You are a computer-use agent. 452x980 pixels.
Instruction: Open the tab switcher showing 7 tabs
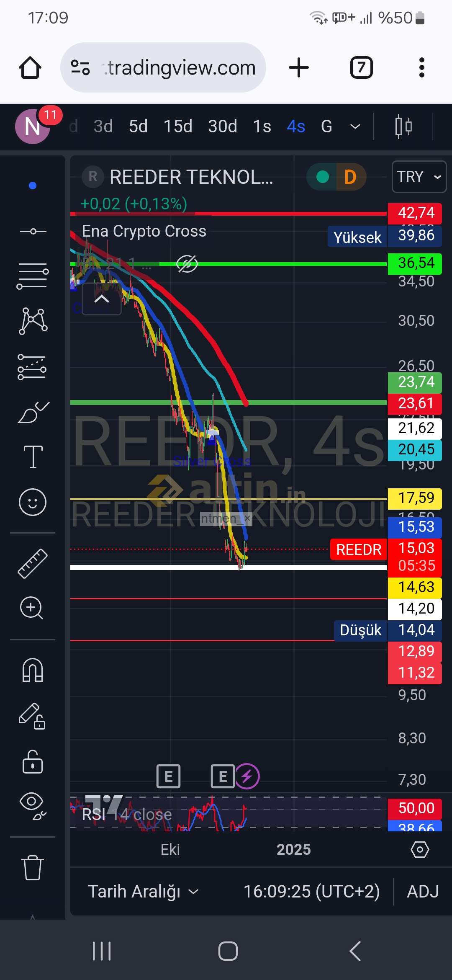coord(361,67)
